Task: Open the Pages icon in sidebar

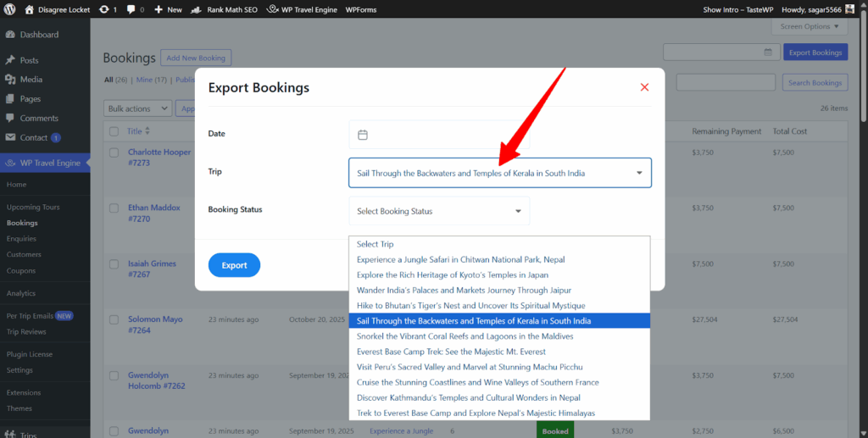Action: (10, 99)
